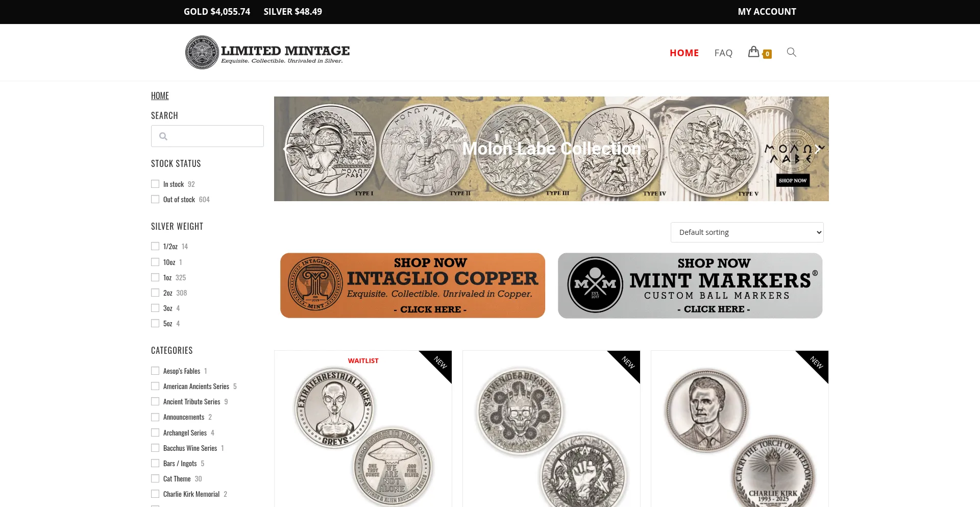Open the shopping cart bag icon
980x507 pixels.
753,52
